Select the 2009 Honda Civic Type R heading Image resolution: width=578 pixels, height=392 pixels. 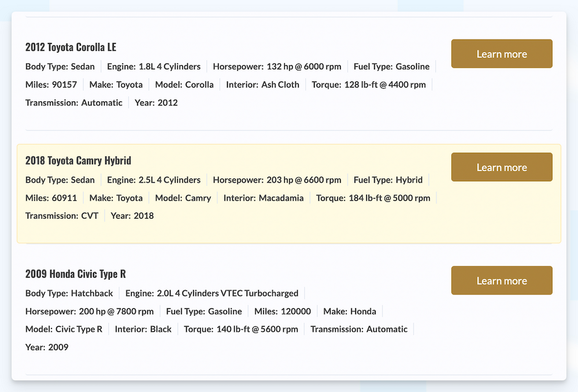pos(75,273)
